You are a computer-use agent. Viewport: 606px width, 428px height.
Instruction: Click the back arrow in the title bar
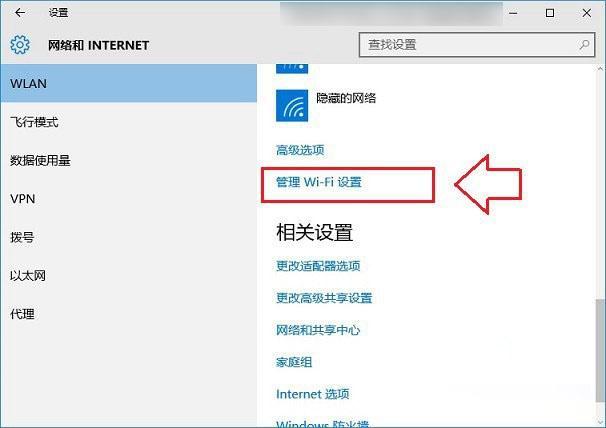coord(21,14)
